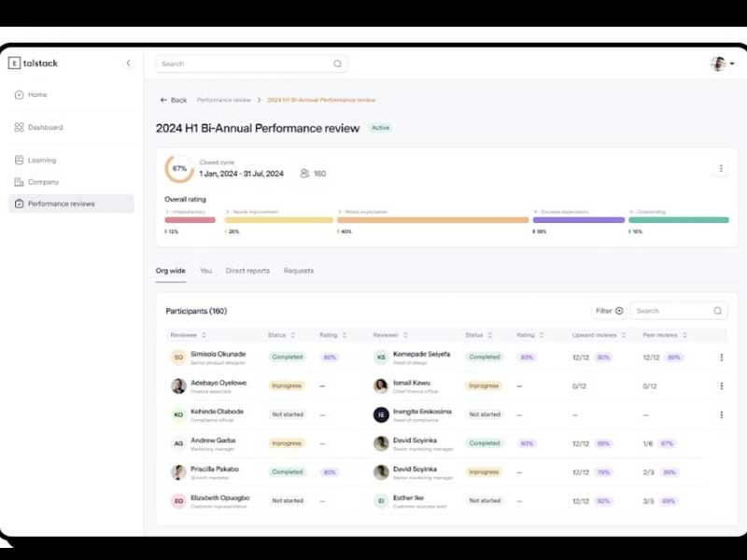Open the user profile dropdown menu
Screen dimensions: 747x560
coord(722,63)
